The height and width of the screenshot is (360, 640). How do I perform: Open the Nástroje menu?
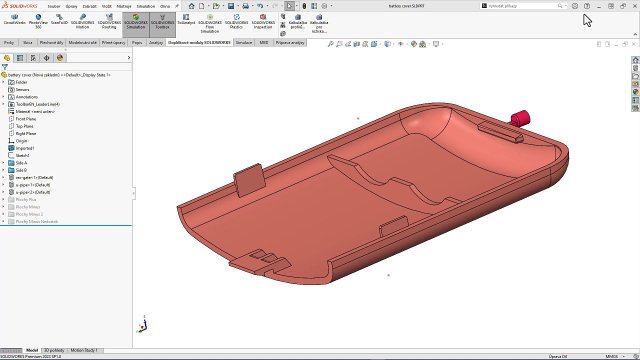pos(124,7)
